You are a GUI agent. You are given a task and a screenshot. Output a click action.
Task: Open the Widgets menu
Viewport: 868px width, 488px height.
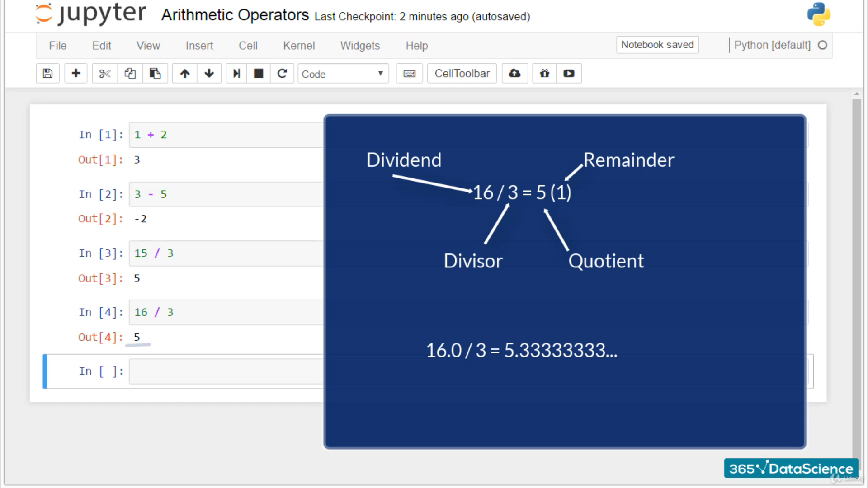coord(360,46)
